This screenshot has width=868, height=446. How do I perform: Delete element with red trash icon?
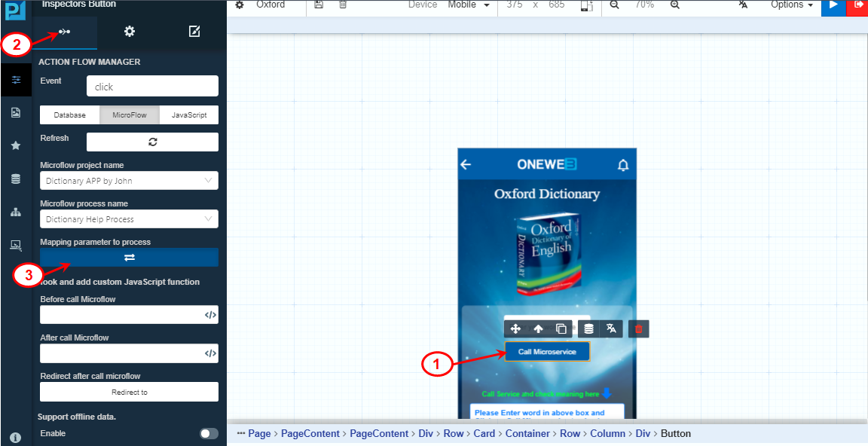tap(638, 328)
